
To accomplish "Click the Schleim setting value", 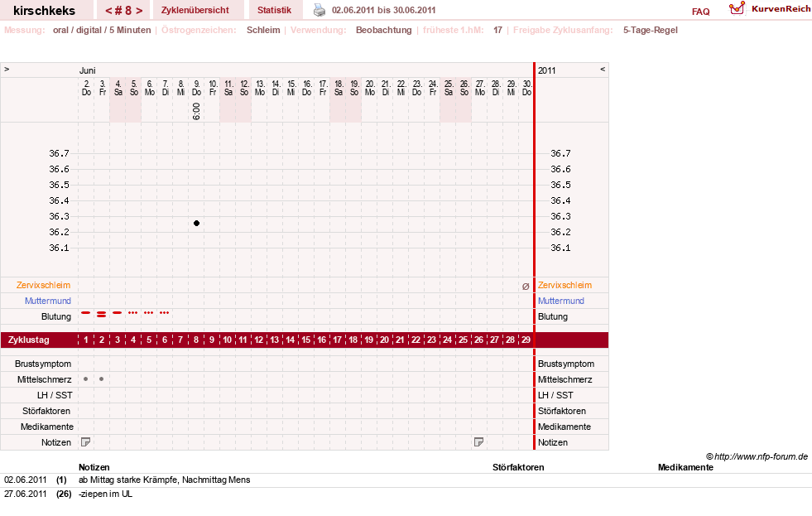I will [x=263, y=30].
